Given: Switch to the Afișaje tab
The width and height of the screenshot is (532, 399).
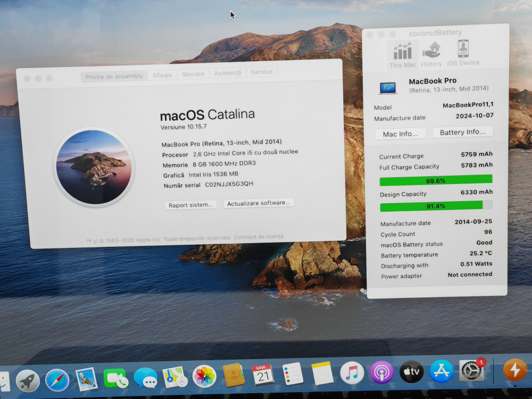Looking at the screenshot, I should [x=162, y=75].
